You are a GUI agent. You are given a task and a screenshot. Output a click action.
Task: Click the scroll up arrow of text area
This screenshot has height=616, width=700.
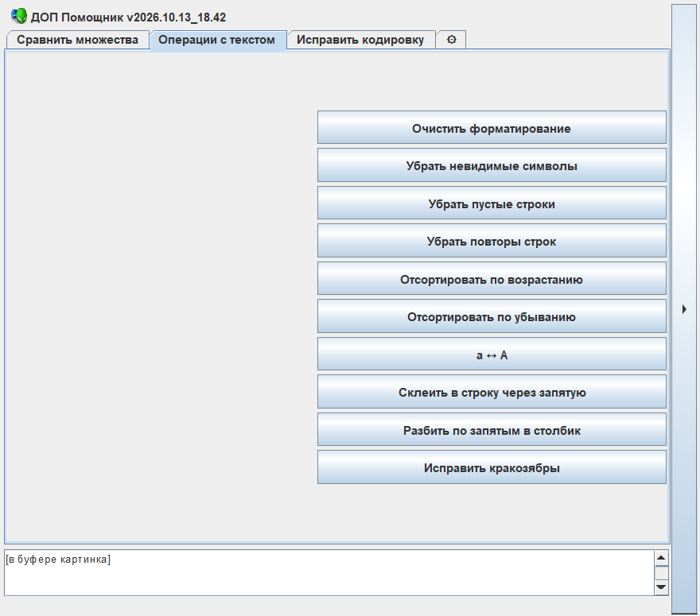661,558
